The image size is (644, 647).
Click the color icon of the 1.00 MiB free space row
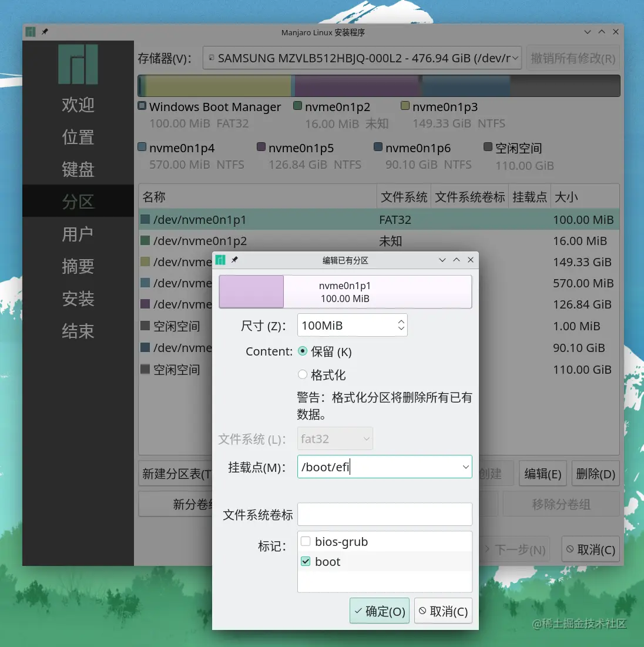point(145,326)
